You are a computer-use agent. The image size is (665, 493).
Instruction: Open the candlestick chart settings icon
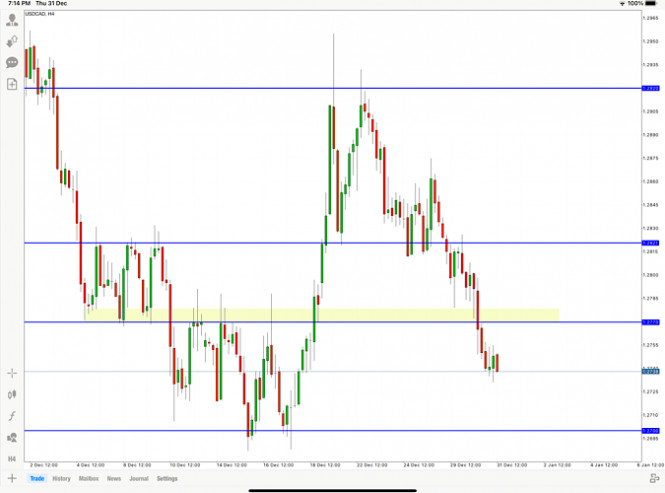[x=12, y=395]
